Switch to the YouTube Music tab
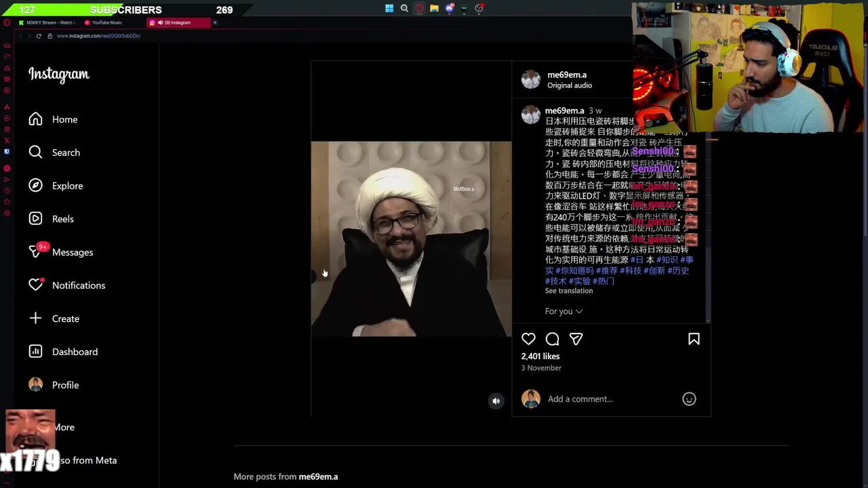Image resolution: width=868 pixels, height=488 pixels. pyautogui.click(x=107, y=22)
